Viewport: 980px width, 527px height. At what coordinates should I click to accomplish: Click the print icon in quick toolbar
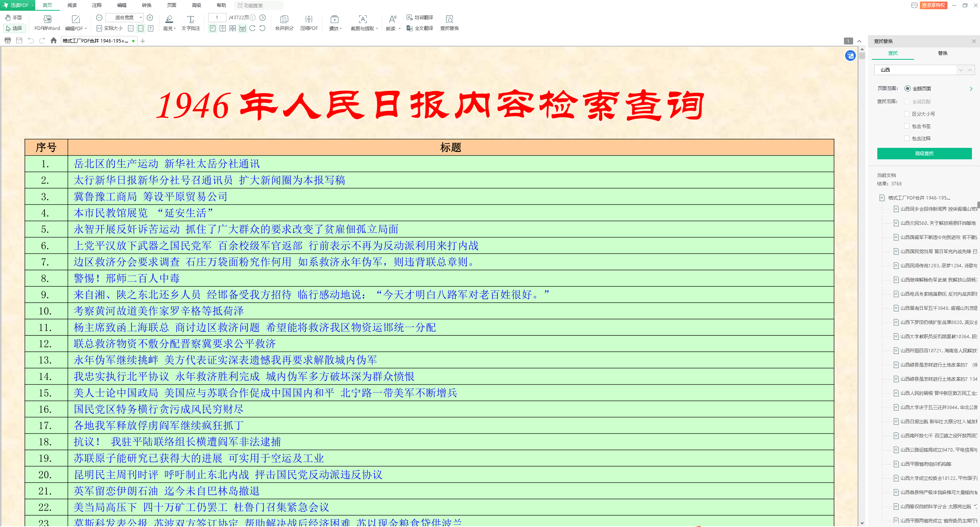click(8, 41)
